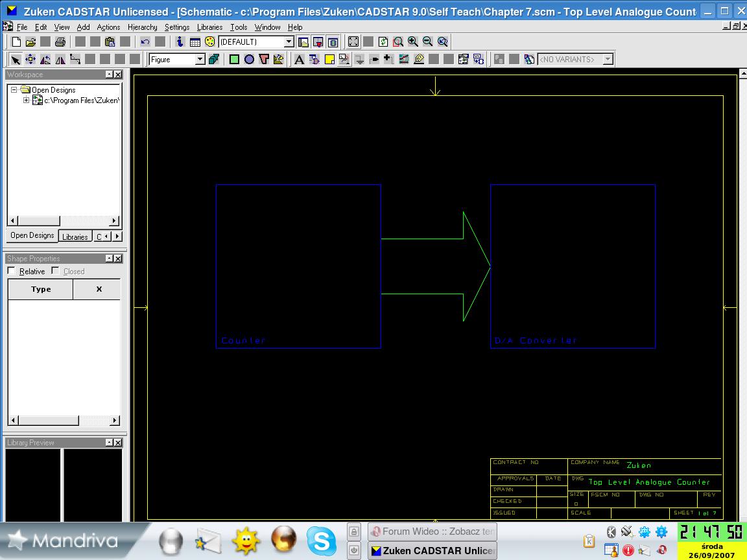The height and width of the screenshot is (560, 747).
Task: Enable the Relative checkbox
Action: [x=12, y=271]
